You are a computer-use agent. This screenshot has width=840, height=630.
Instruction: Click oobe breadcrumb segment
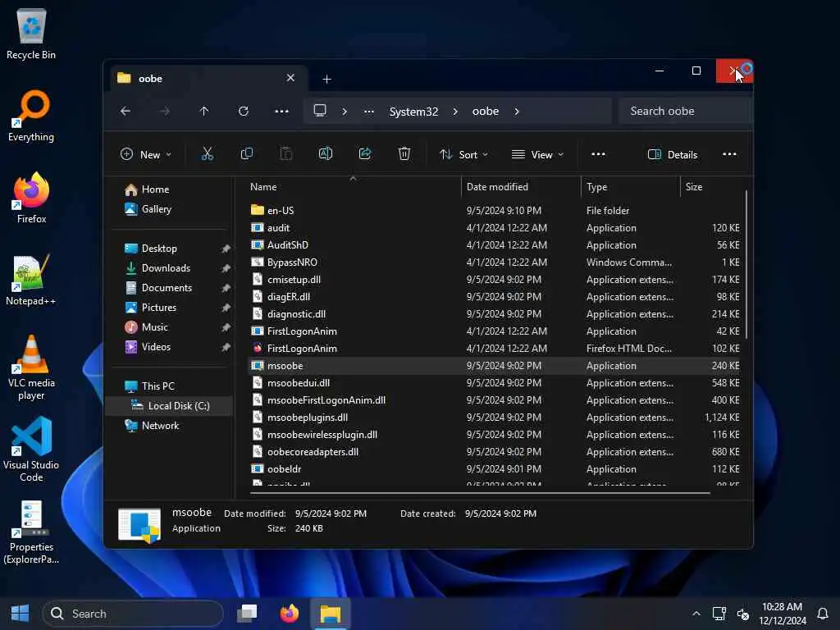(x=486, y=112)
